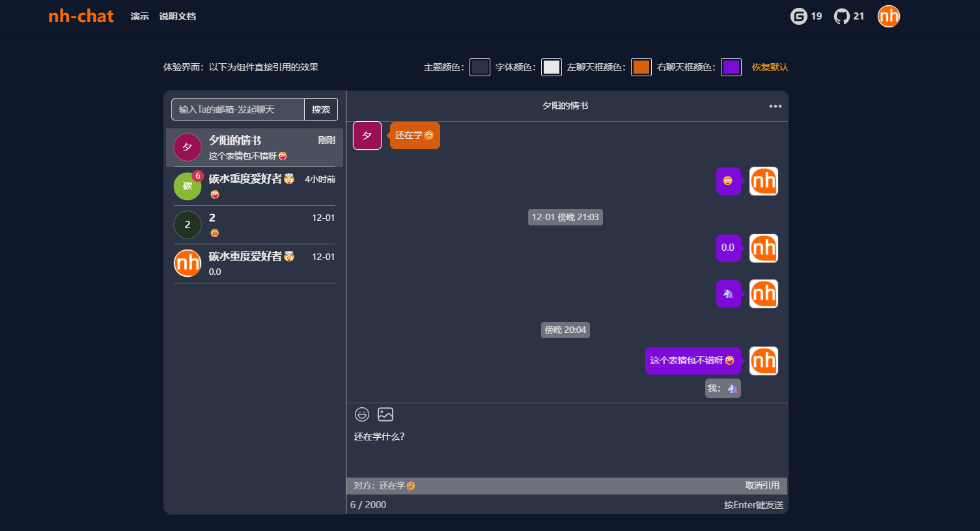980x531 pixels.
Task: Click 取消引用 to cancel quote
Action: tap(762, 485)
